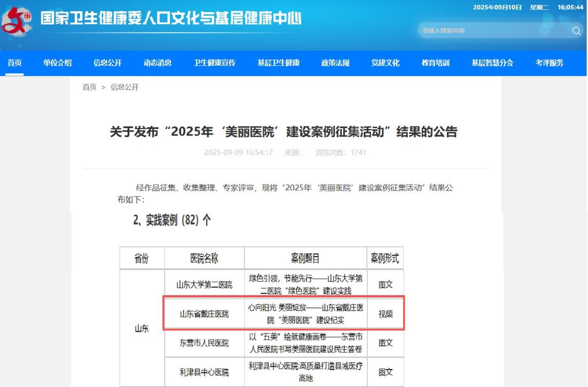Open the 单位介绍 menu item

[57, 63]
